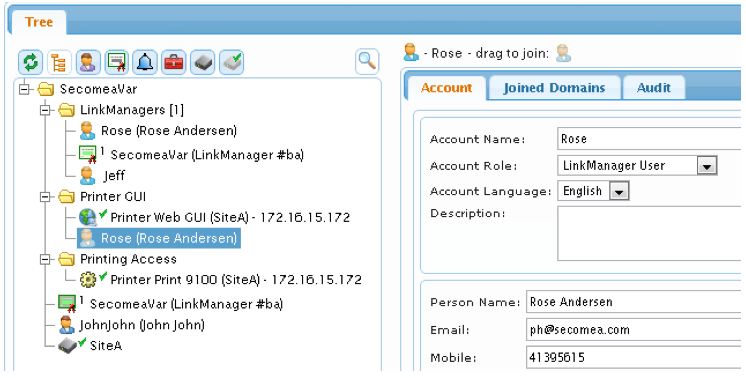The image size is (746, 378).
Task: Select the Tree tab
Action: click(39, 22)
